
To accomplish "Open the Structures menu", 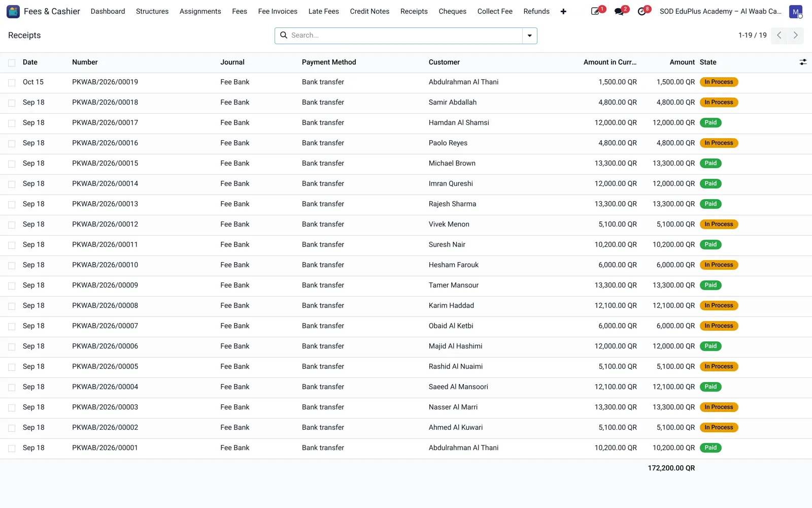I will (x=152, y=11).
